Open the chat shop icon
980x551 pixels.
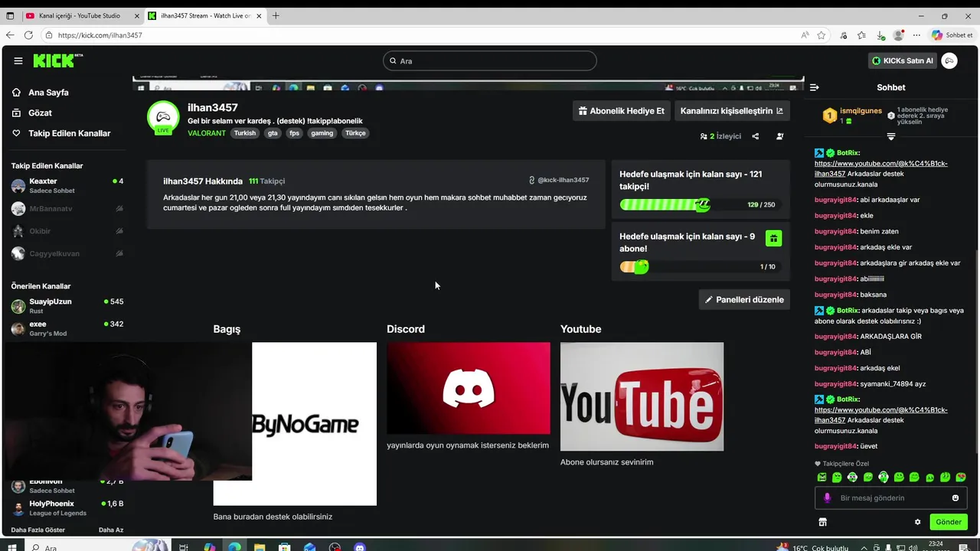[x=822, y=522]
